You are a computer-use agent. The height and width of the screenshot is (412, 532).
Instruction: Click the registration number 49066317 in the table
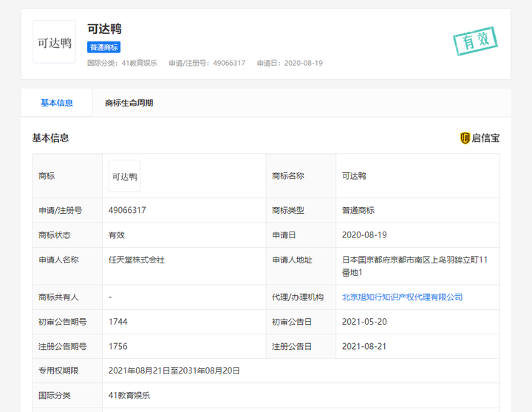pyautogui.click(x=127, y=210)
